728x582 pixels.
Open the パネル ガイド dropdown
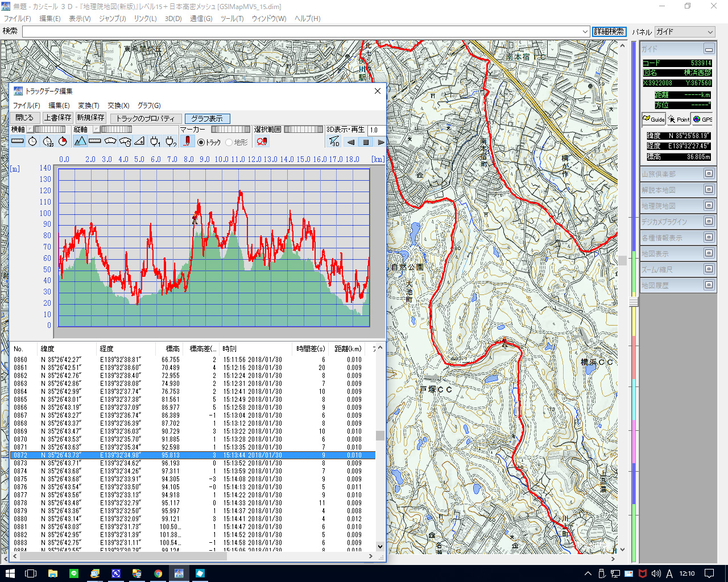[x=684, y=32]
